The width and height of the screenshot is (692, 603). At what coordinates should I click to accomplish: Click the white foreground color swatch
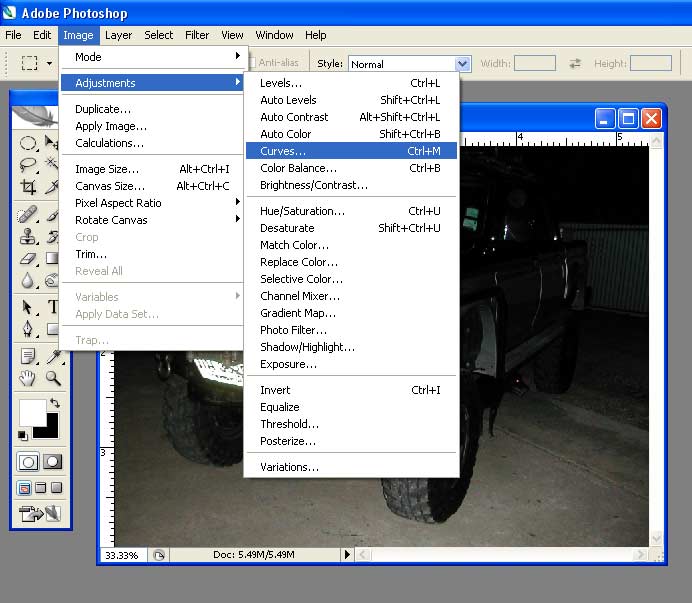(x=32, y=412)
